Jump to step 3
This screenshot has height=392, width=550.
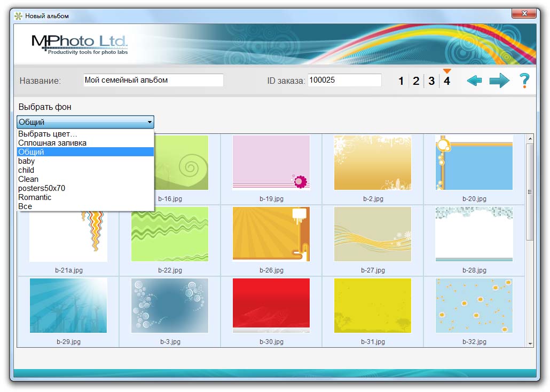pos(431,81)
